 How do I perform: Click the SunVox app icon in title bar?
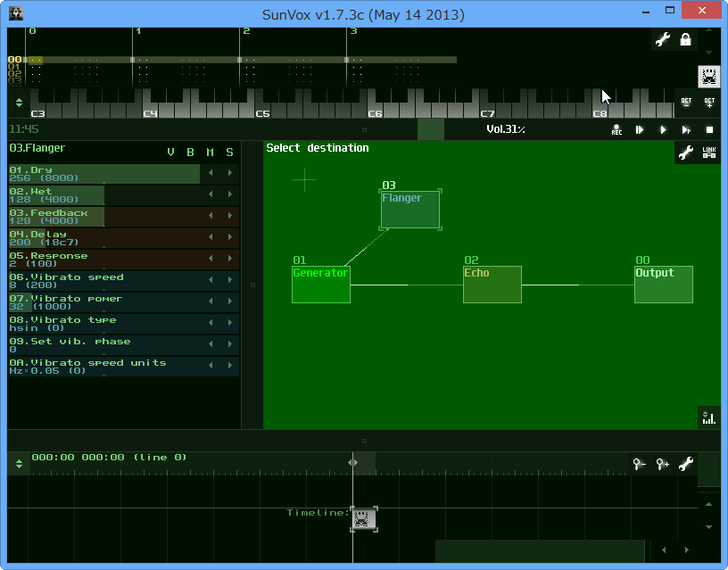point(16,13)
